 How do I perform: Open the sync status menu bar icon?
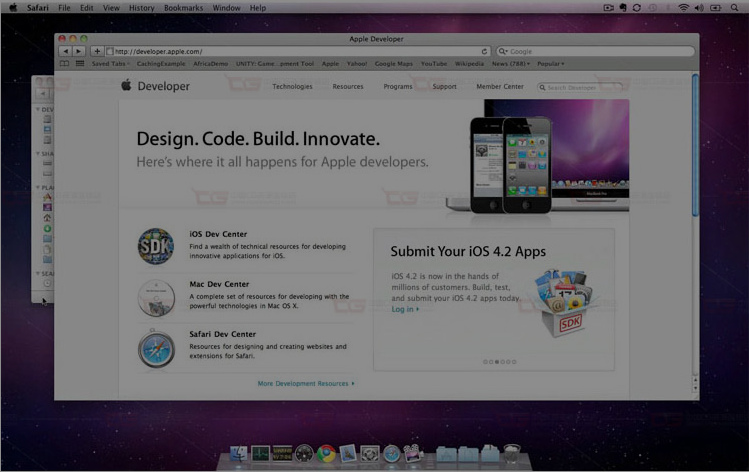pos(637,8)
